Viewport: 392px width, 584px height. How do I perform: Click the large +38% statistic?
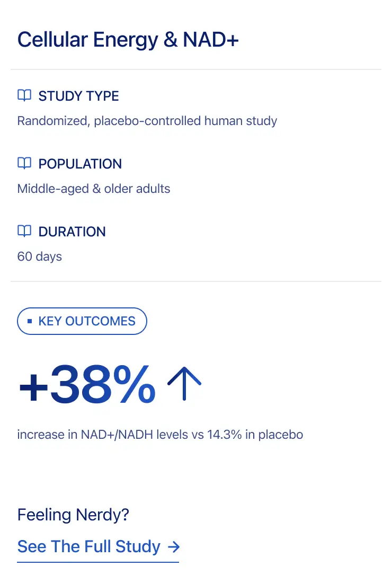pos(87,385)
